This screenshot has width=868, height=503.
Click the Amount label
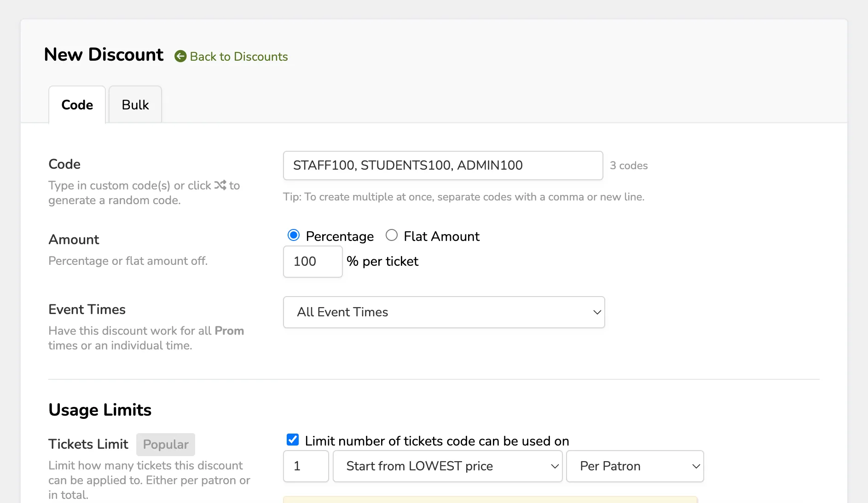pos(74,240)
